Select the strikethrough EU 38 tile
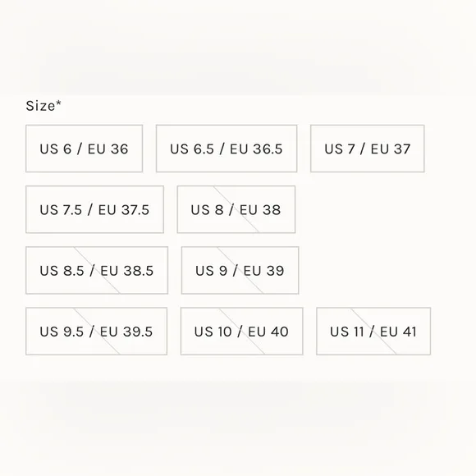 pyautogui.click(x=236, y=209)
